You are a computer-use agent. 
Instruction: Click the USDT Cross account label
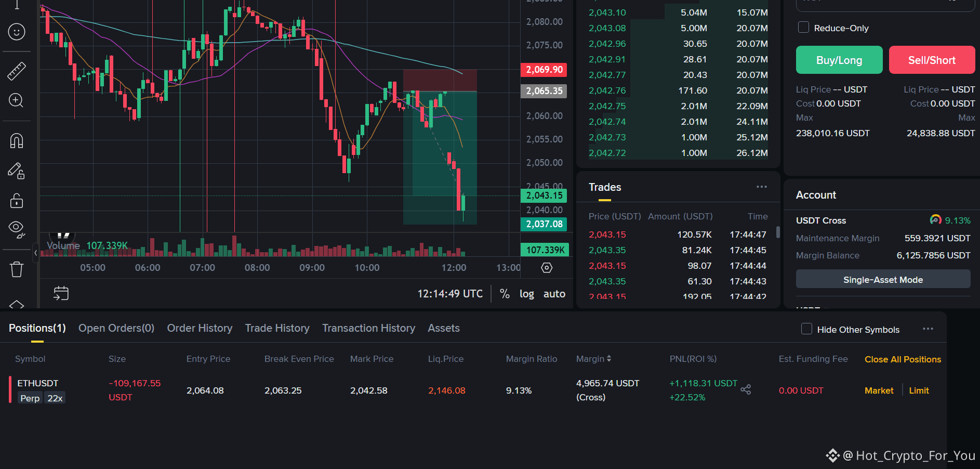click(x=821, y=220)
